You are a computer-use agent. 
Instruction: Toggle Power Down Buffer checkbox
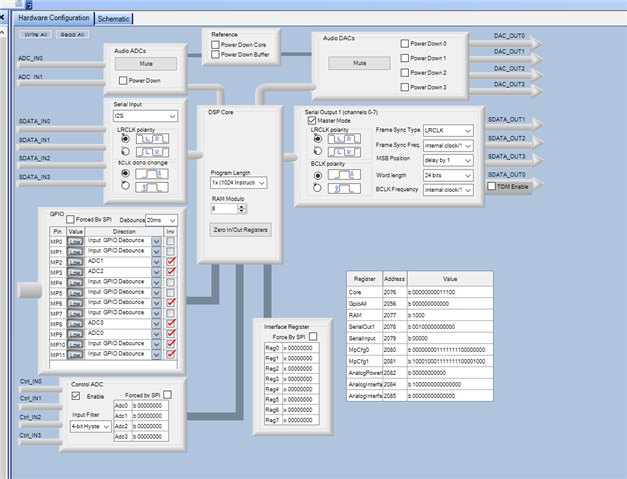pos(215,54)
